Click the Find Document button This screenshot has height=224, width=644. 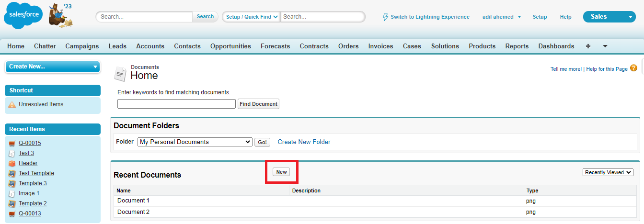coord(258,104)
